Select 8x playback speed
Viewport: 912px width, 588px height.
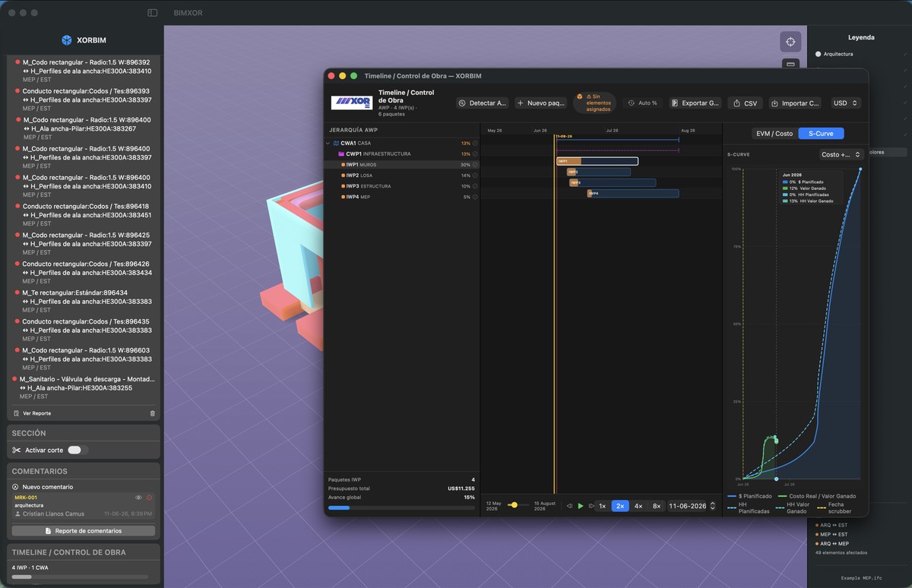[x=657, y=506]
